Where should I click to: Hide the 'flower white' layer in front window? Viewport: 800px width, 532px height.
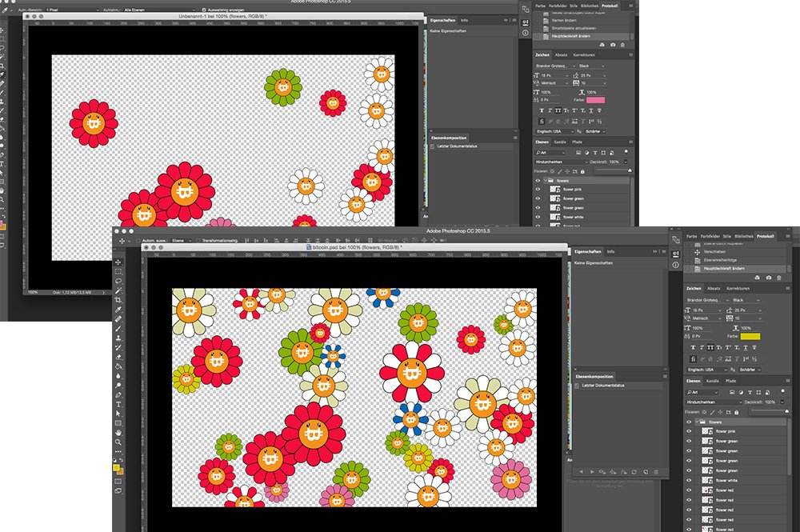pos(689,481)
